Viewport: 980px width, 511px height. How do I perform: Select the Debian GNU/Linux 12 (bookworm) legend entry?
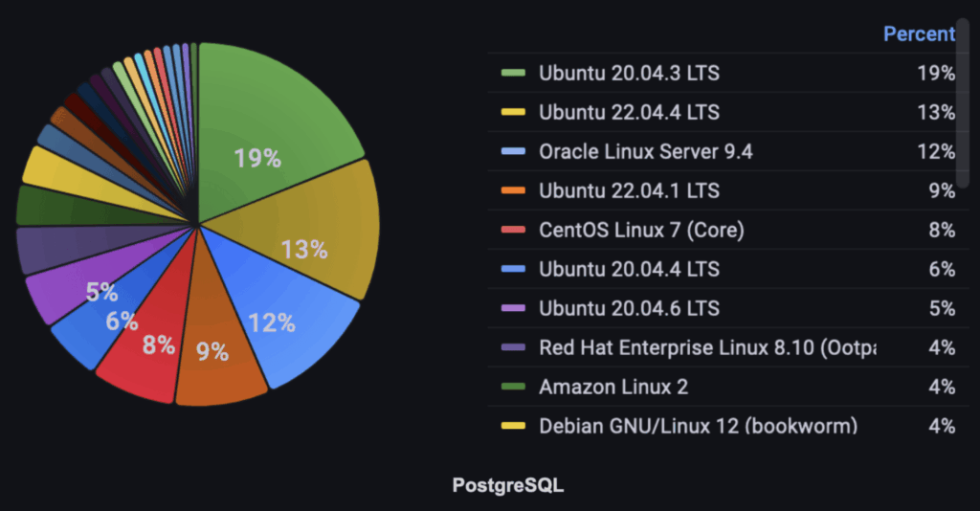tap(698, 426)
